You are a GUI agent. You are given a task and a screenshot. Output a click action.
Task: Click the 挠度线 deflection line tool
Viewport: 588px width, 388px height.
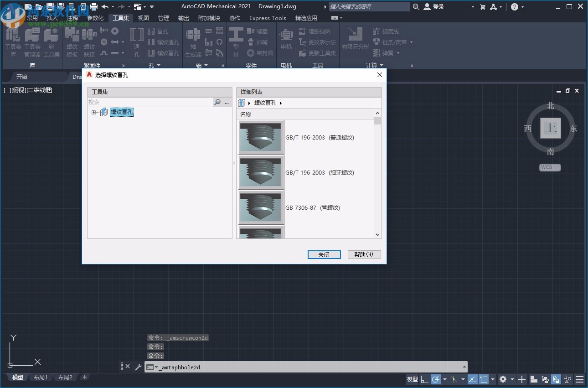coord(390,31)
